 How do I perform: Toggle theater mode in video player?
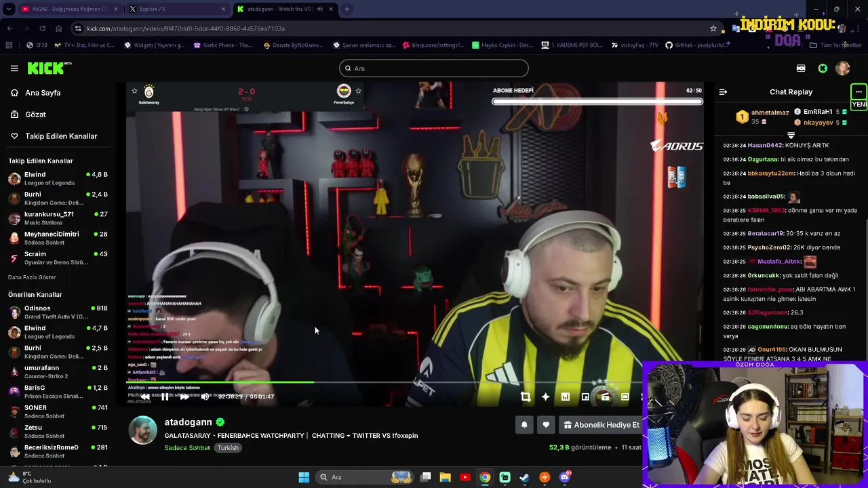click(625, 397)
